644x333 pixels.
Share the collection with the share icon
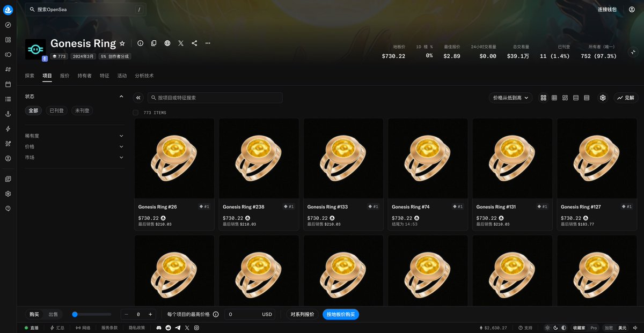194,43
